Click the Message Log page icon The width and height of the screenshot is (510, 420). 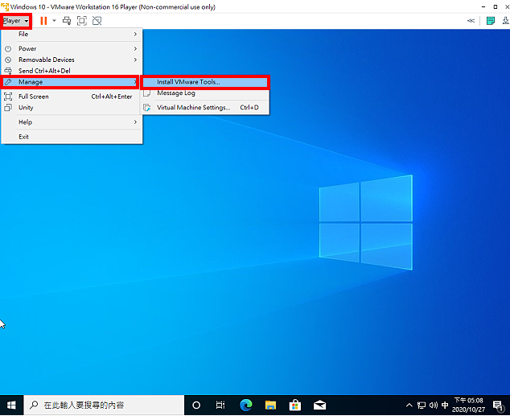tap(147, 93)
